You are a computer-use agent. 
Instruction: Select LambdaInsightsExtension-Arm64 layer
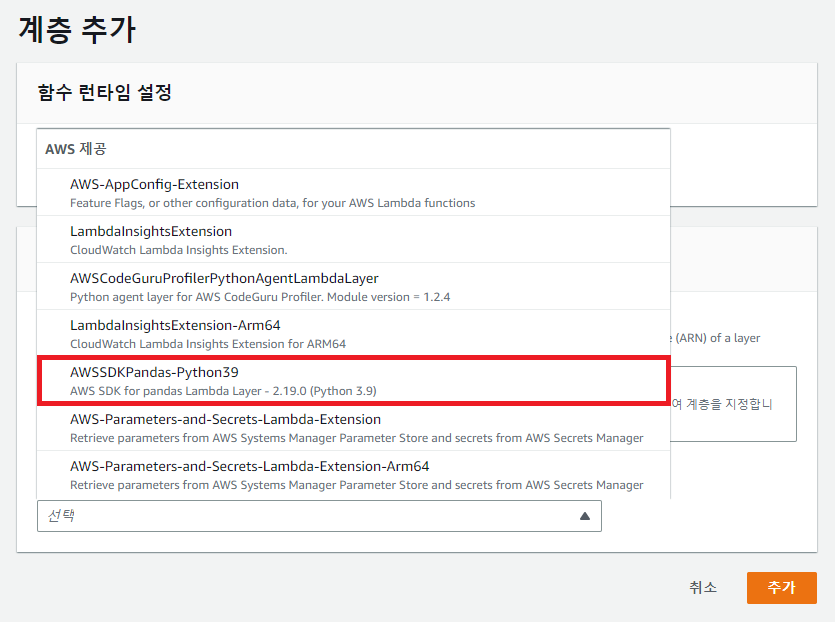click(354, 333)
